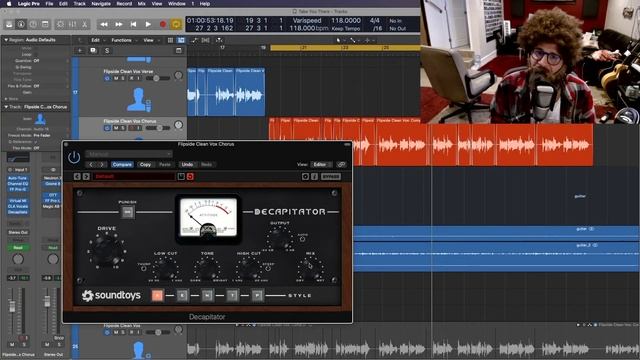640x360 pixels.
Task: Open the Apple menu
Action: (x=9, y=4)
